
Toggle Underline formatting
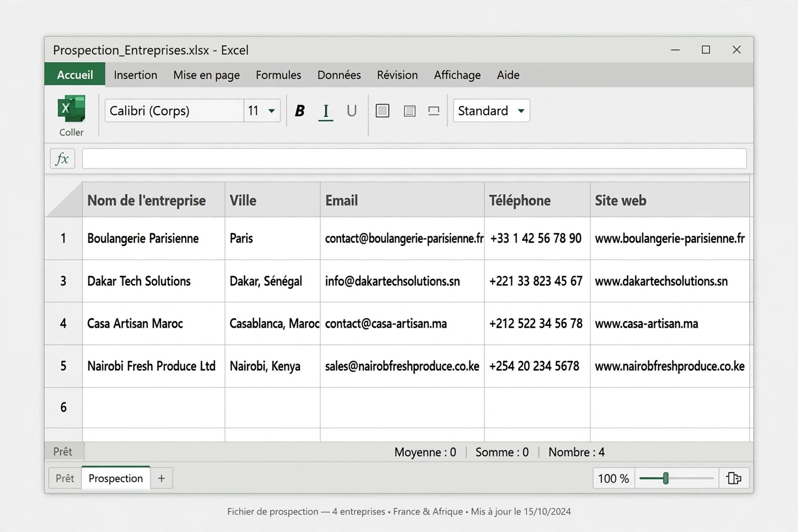coord(352,111)
